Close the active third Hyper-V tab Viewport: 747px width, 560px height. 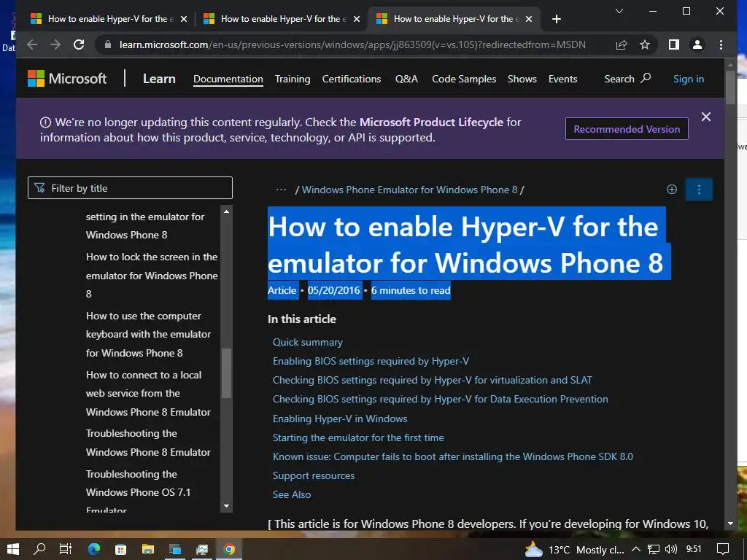(x=529, y=19)
